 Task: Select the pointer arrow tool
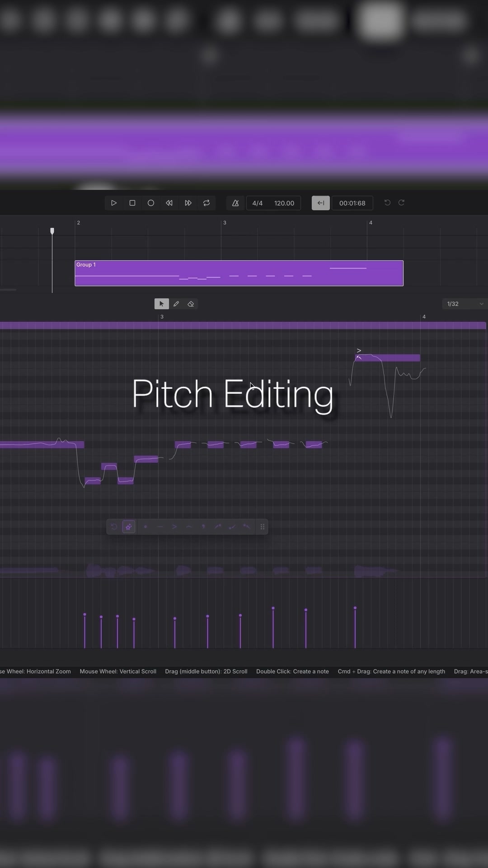click(x=162, y=304)
